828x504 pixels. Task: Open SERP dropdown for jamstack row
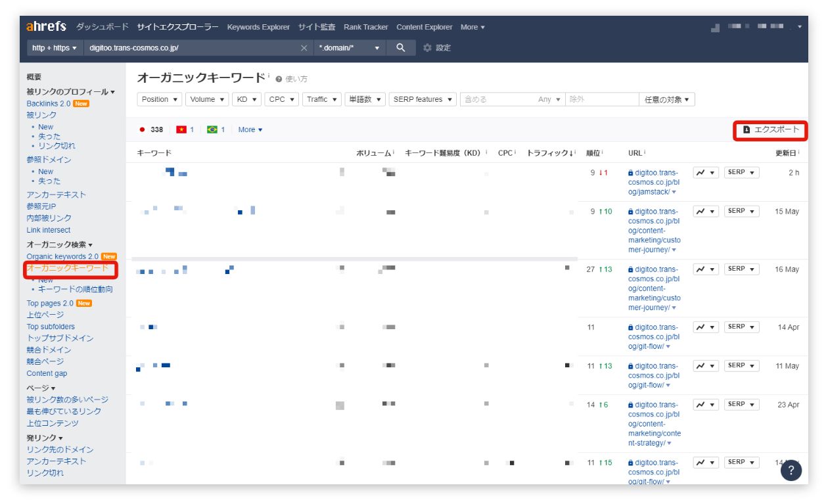coord(742,173)
